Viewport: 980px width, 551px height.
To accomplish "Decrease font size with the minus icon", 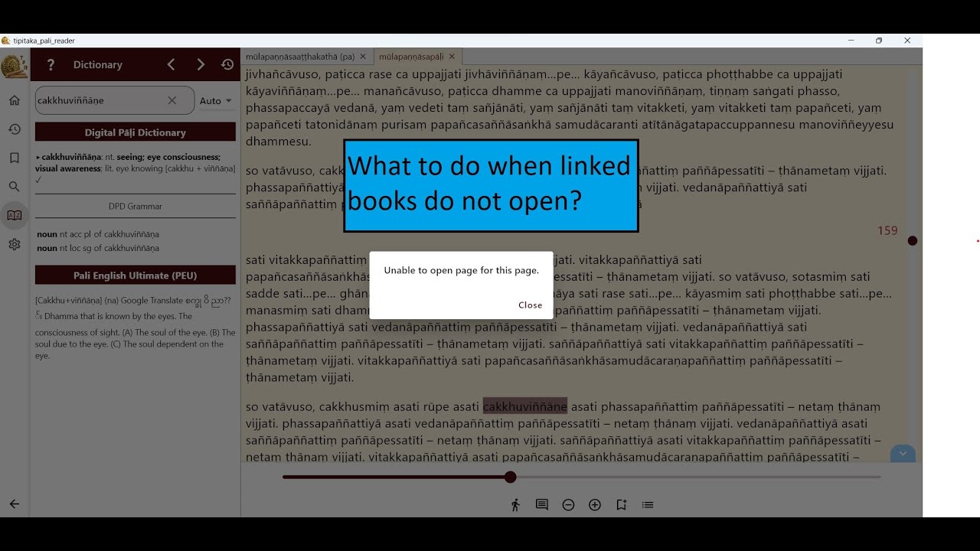I will (x=568, y=505).
